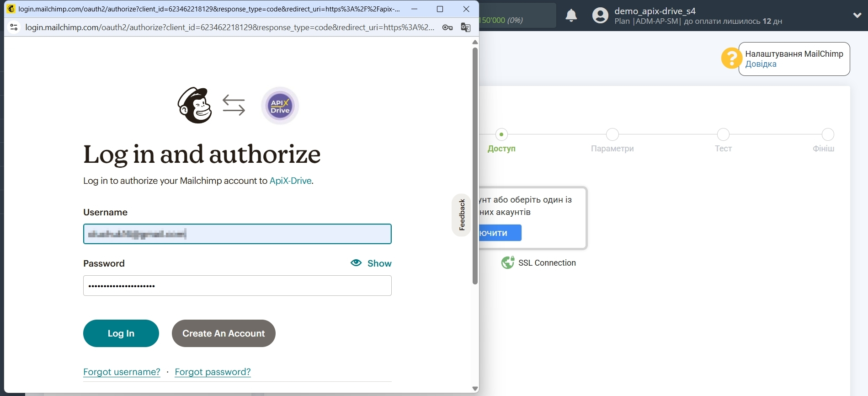Click Create An Account button

coord(224,333)
